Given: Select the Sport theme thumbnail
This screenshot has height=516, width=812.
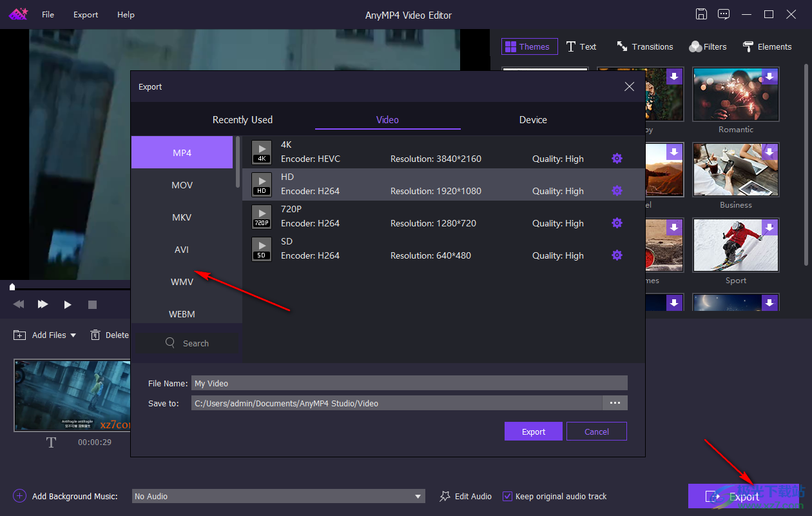Looking at the screenshot, I should coord(735,245).
